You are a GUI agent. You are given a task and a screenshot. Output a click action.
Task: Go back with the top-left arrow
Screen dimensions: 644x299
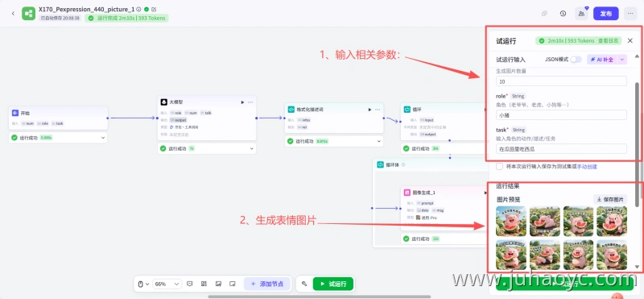coord(13,14)
